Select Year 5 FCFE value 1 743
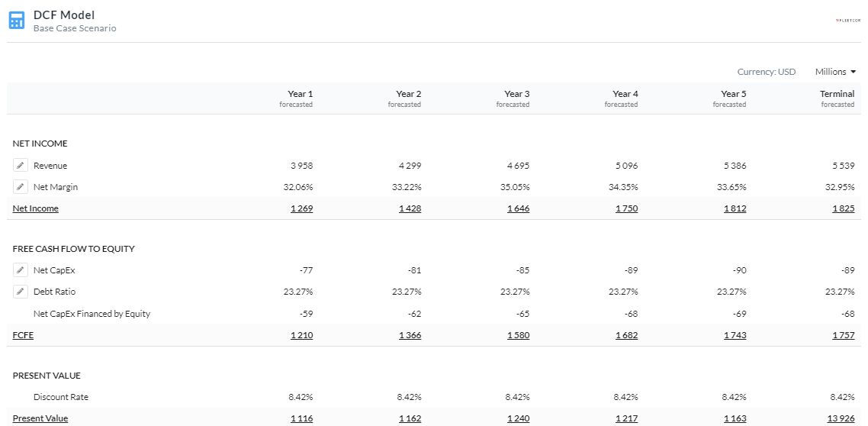The height and width of the screenshot is (426, 868). [735, 335]
